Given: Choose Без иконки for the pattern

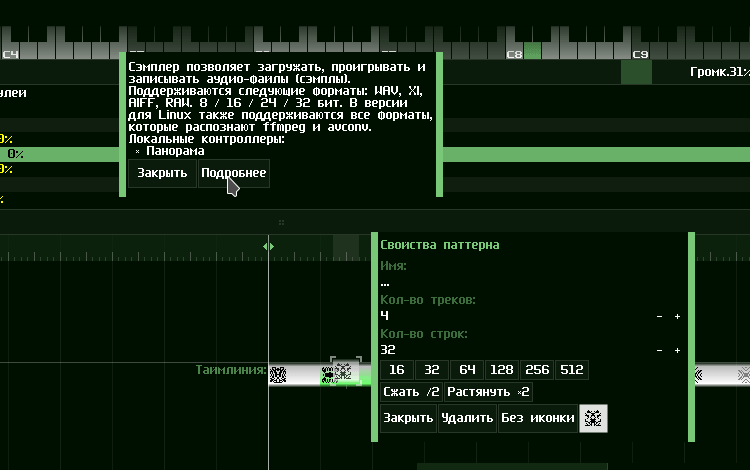Looking at the screenshot, I should point(538,418).
